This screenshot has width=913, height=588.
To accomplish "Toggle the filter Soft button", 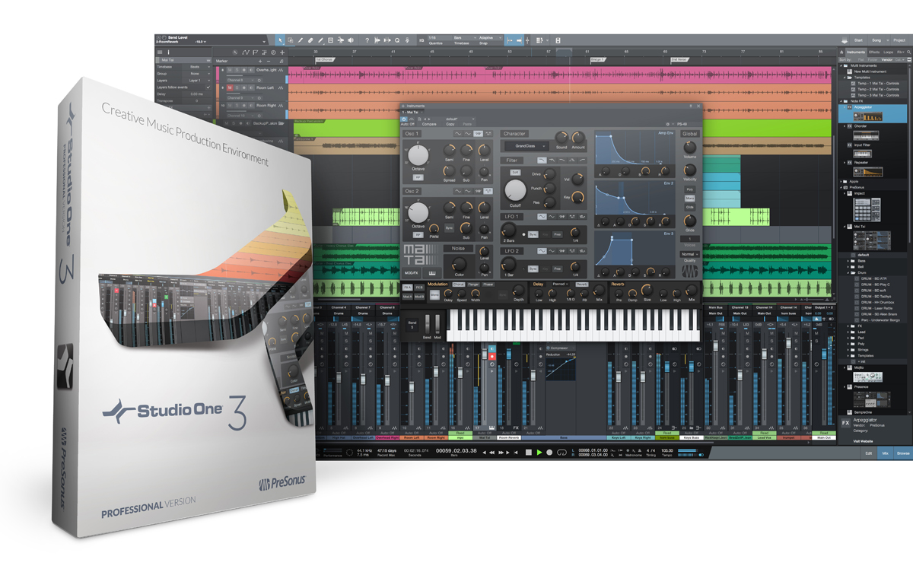I will click(x=515, y=173).
